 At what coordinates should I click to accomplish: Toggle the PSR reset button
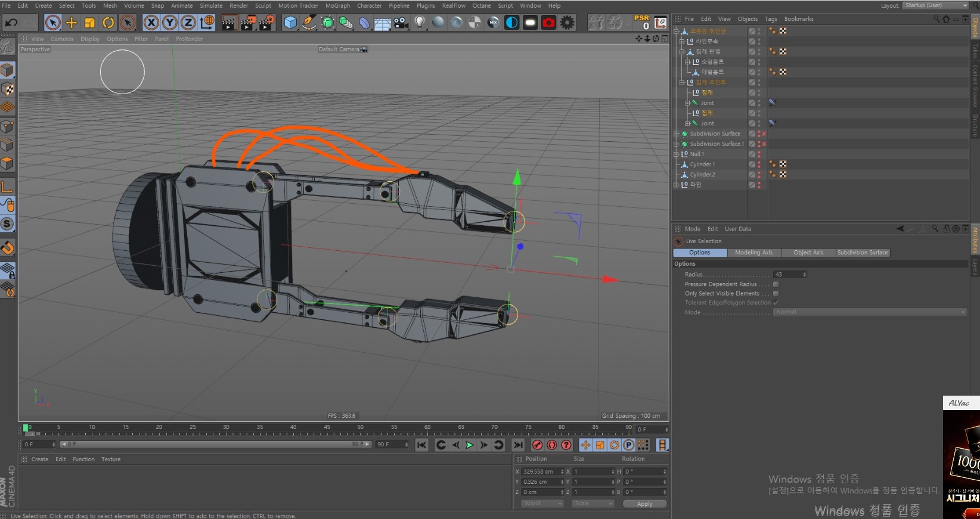(x=642, y=23)
